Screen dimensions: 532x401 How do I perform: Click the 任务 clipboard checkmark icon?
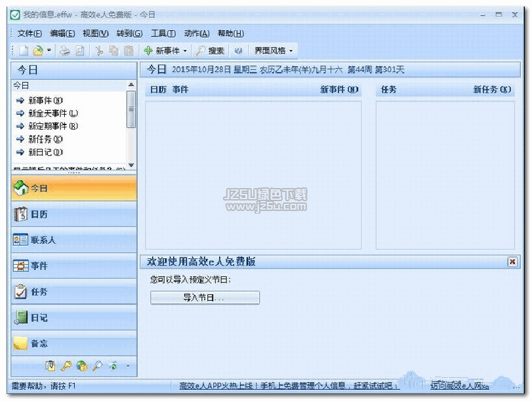(x=20, y=292)
